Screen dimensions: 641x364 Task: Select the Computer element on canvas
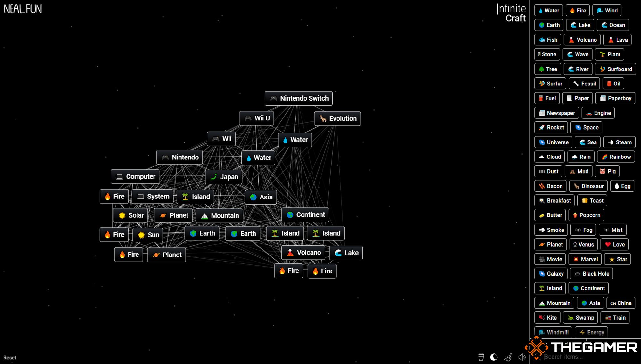(x=135, y=177)
